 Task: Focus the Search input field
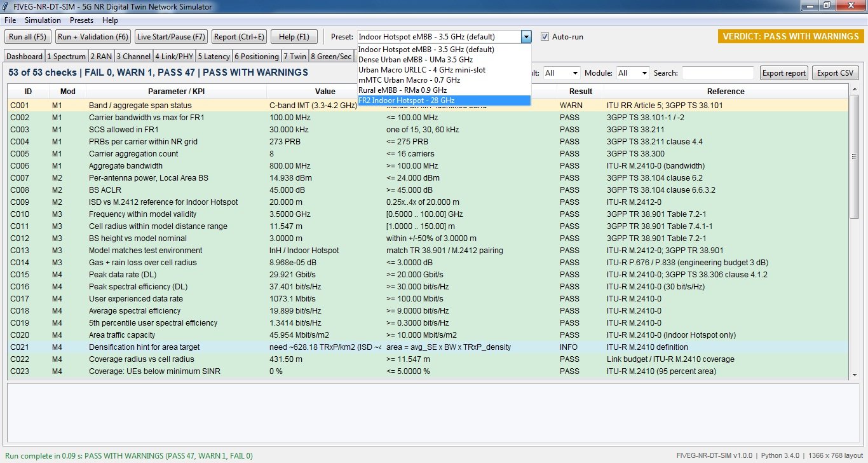click(717, 73)
